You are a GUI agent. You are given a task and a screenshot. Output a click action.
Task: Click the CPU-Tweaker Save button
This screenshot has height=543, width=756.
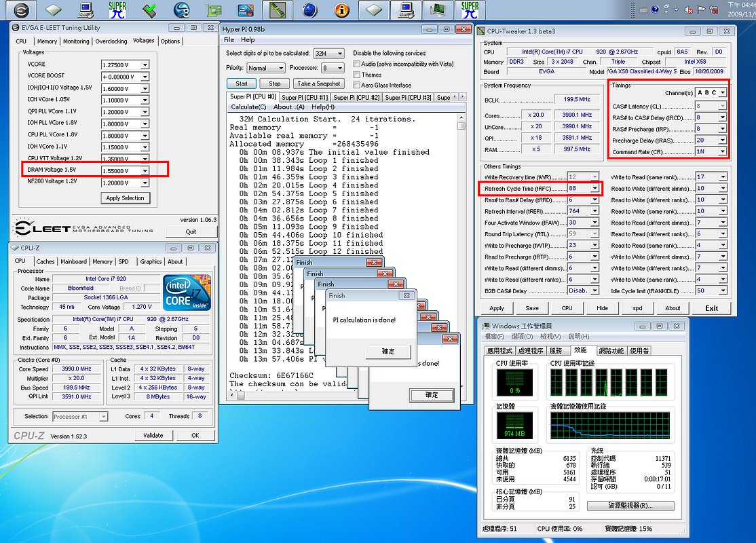532,308
